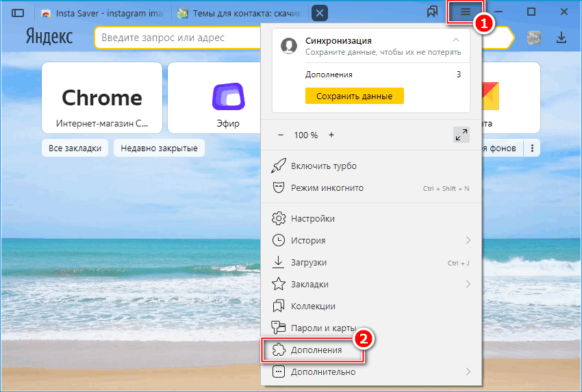
Task: Open the Эфир tile thumbnail
Action: (x=227, y=98)
